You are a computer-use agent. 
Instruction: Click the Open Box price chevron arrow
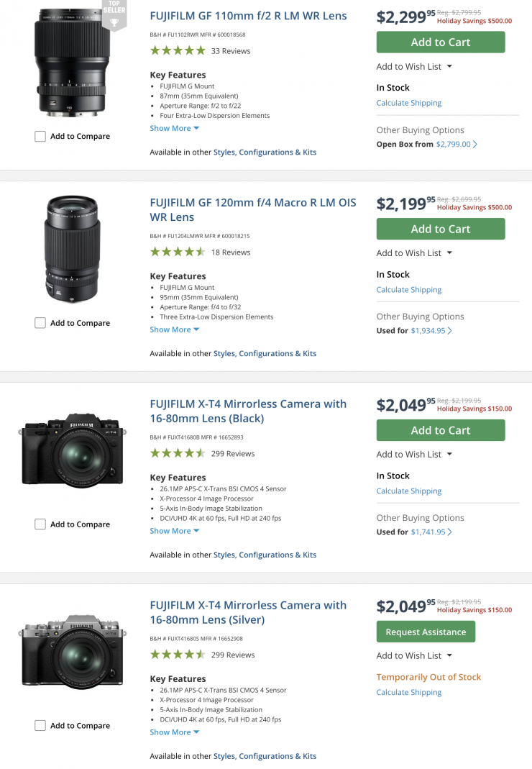475,145
